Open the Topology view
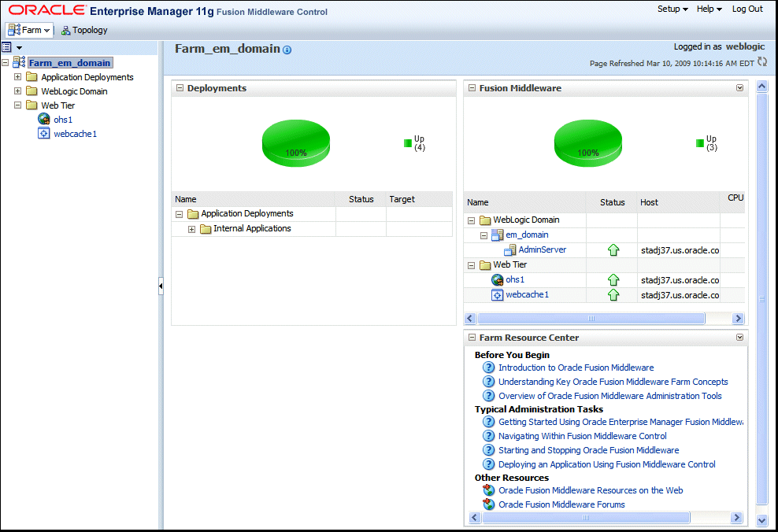778x532 pixels. click(84, 30)
